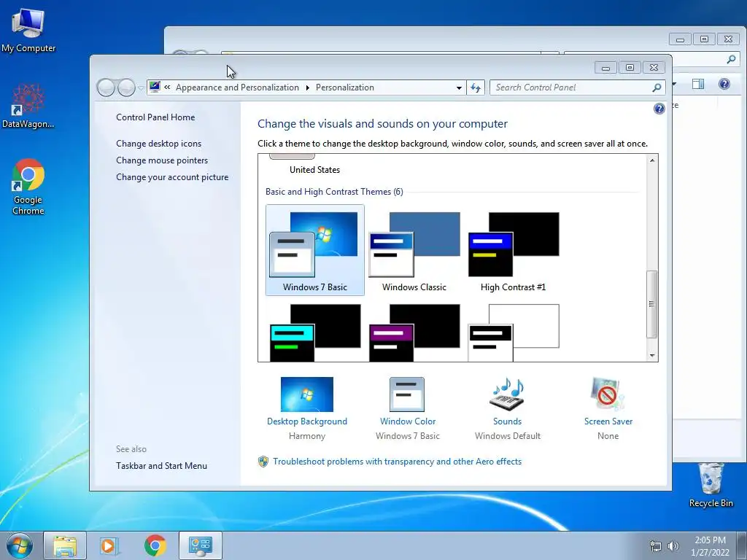Launch Windows Media Player from taskbar
Viewport: 747px width, 560px height.
[109, 545]
